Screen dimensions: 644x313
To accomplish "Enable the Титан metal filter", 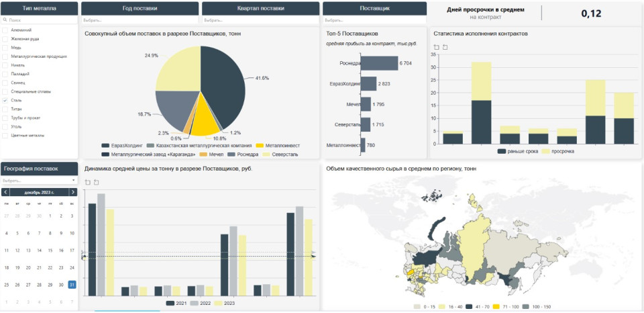I will click(5, 109).
